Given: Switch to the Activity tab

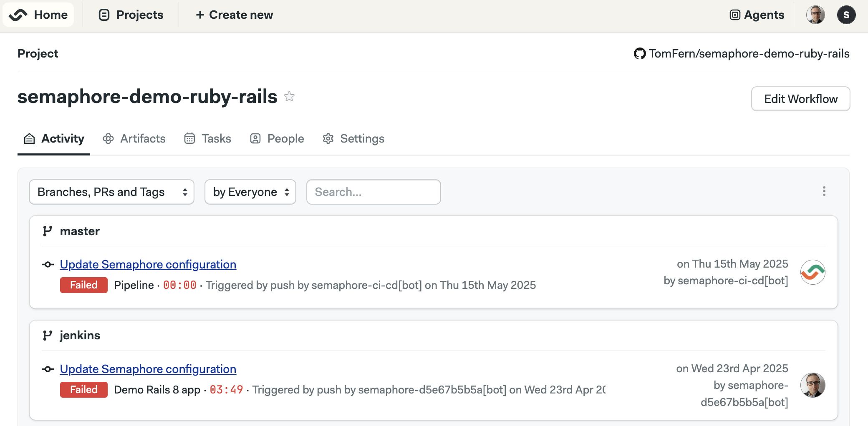Looking at the screenshot, I should tap(54, 139).
